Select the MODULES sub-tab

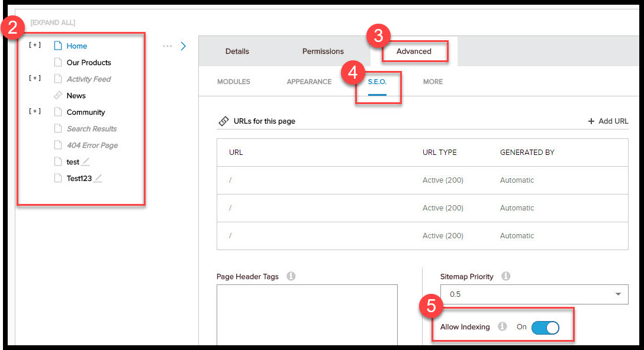234,82
